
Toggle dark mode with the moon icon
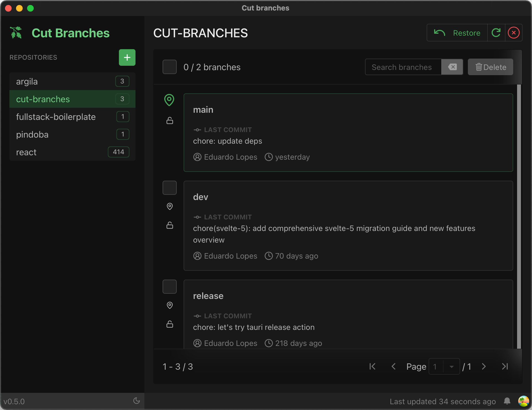click(x=137, y=401)
